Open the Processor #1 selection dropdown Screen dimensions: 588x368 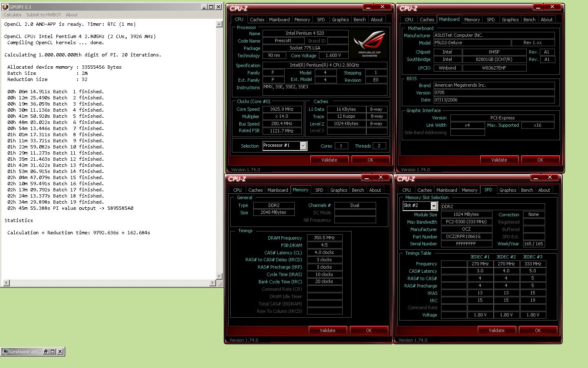pyautogui.click(x=303, y=146)
